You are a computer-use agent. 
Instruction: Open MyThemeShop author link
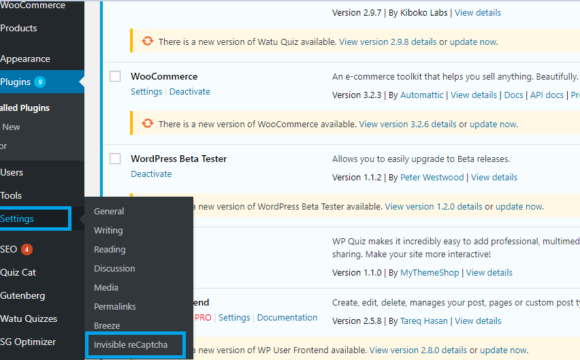pyautogui.click(x=429, y=273)
